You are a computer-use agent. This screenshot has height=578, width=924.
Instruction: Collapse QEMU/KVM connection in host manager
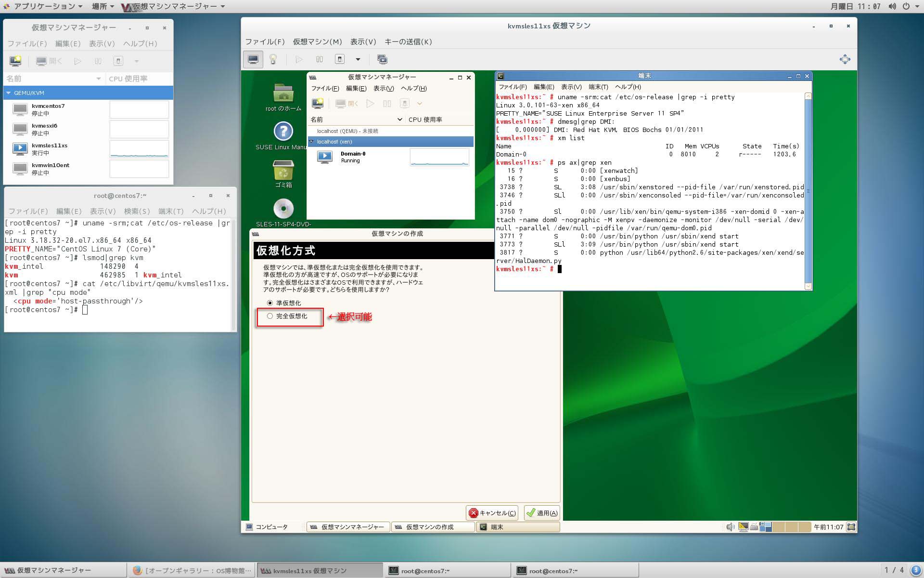pos(9,92)
